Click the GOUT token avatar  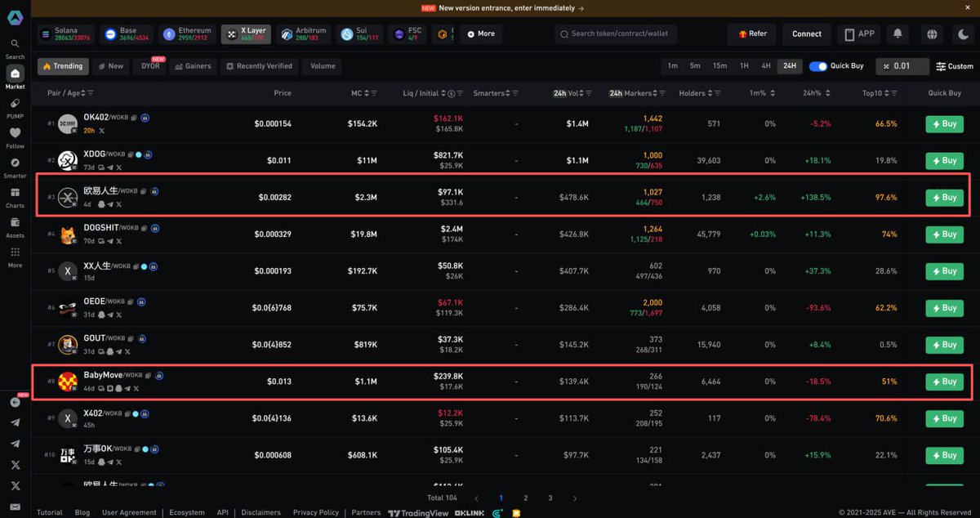[68, 345]
